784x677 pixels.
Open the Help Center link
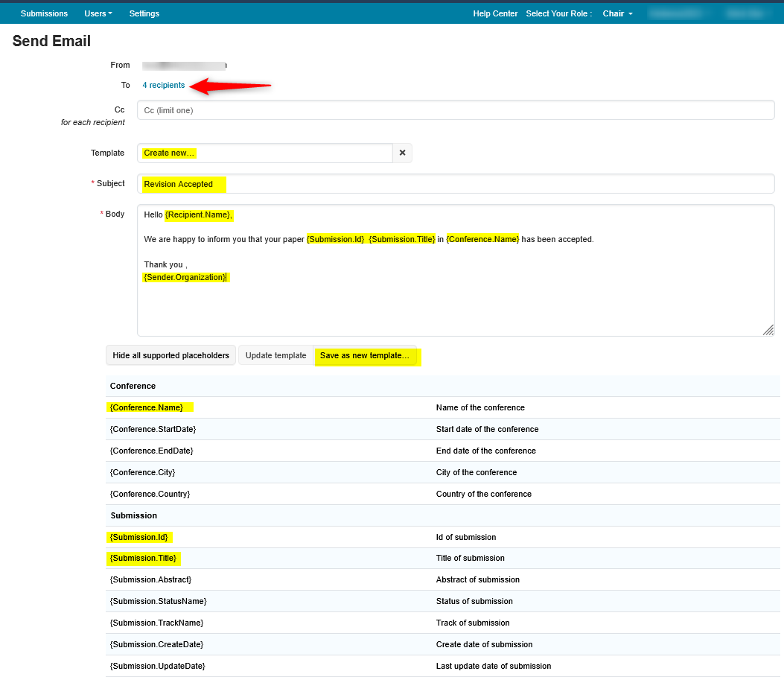click(495, 13)
